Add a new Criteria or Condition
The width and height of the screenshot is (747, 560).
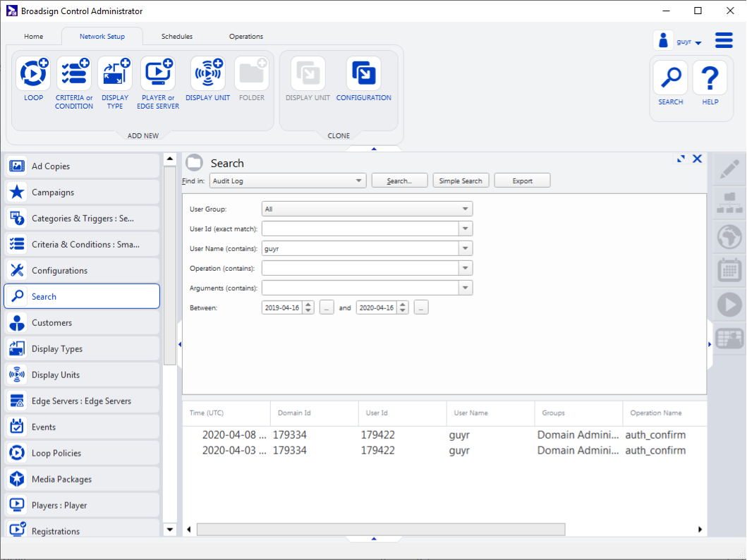(74, 73)
